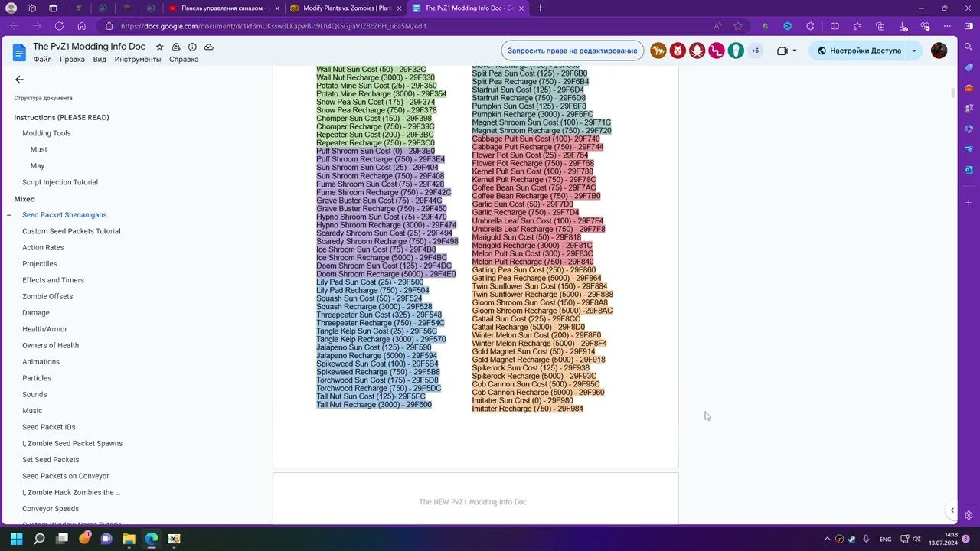The image size is (980, 551).
Task: Open Windows taskbar search
Action: 39,539
